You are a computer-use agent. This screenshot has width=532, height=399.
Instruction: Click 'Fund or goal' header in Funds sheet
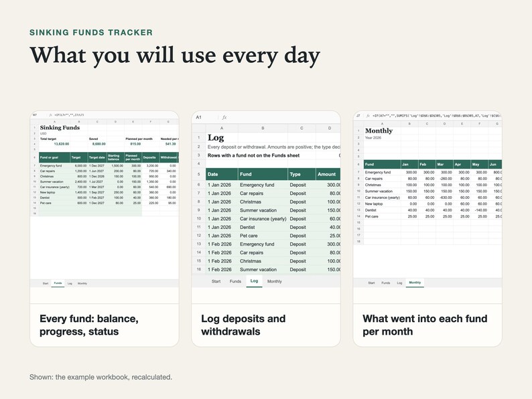coord(54,157)
